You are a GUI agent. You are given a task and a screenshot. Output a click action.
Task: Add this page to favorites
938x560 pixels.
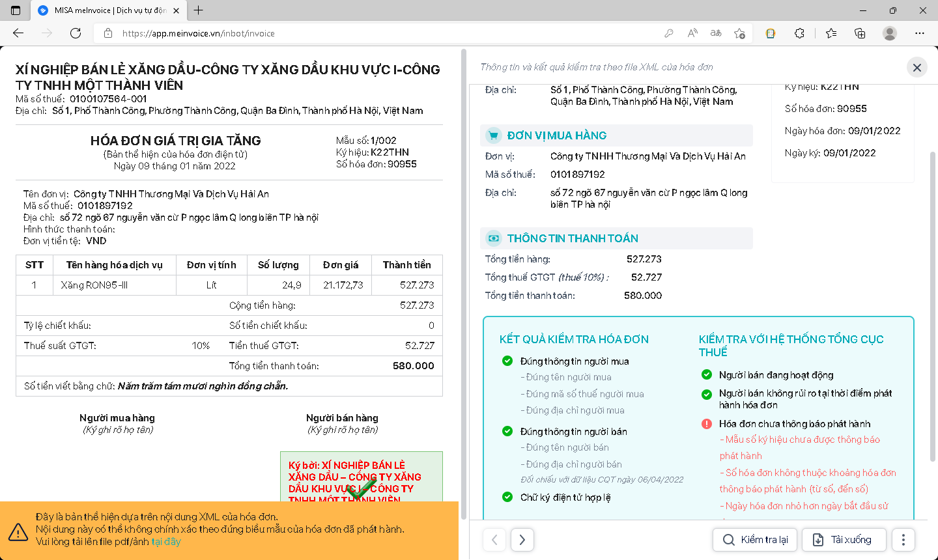pyautogui.click(x=739, y=33)
